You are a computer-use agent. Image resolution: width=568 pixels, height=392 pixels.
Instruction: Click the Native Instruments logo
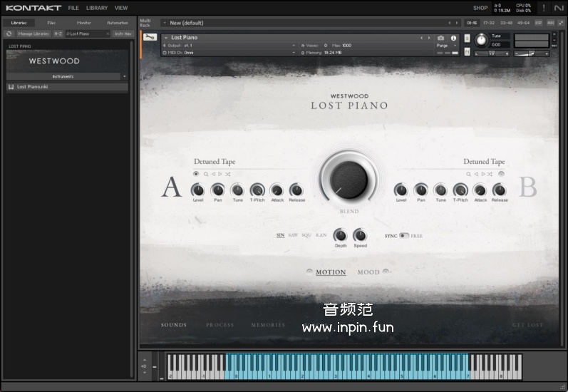(x=558, y=8)
